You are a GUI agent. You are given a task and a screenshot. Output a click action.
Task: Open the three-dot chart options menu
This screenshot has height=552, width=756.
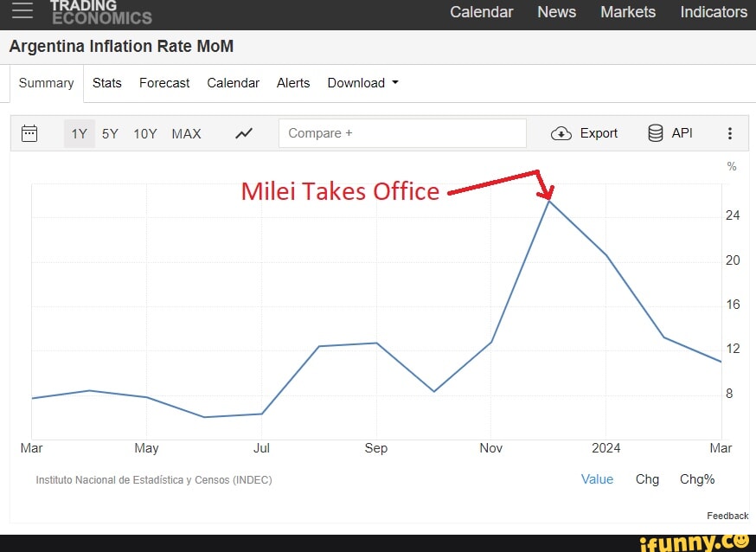tap(731, 133)
